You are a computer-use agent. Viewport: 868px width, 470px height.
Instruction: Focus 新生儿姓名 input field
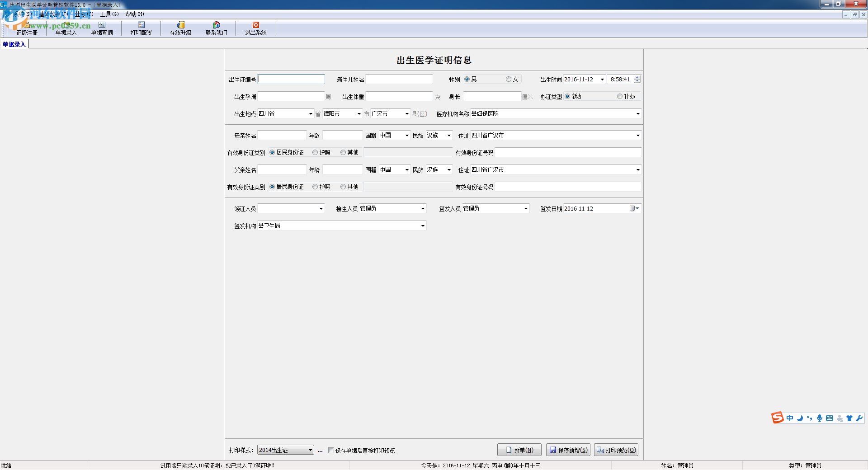[x=399, y=79]
